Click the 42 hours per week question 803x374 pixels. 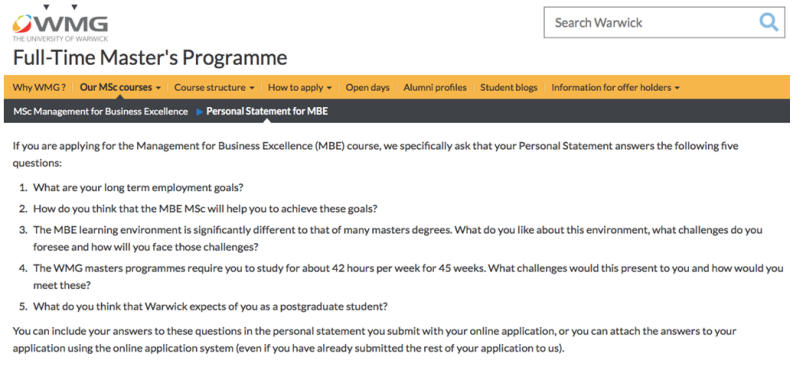[x=408, y=277]
